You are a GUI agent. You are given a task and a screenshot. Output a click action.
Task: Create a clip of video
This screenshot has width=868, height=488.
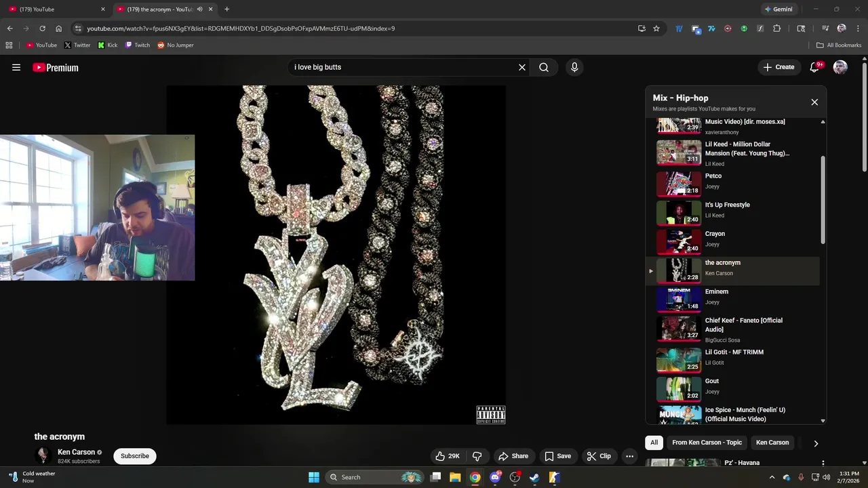599,456
